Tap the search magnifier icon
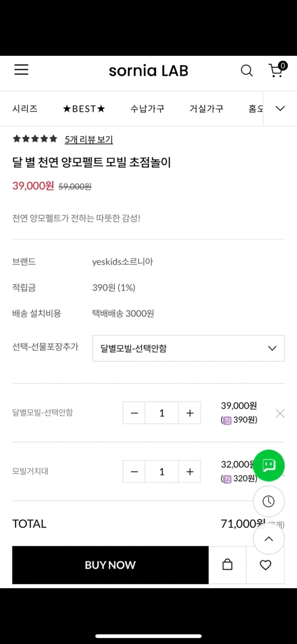The height and width of the screenshot is (644, 297). pos(247,70)
